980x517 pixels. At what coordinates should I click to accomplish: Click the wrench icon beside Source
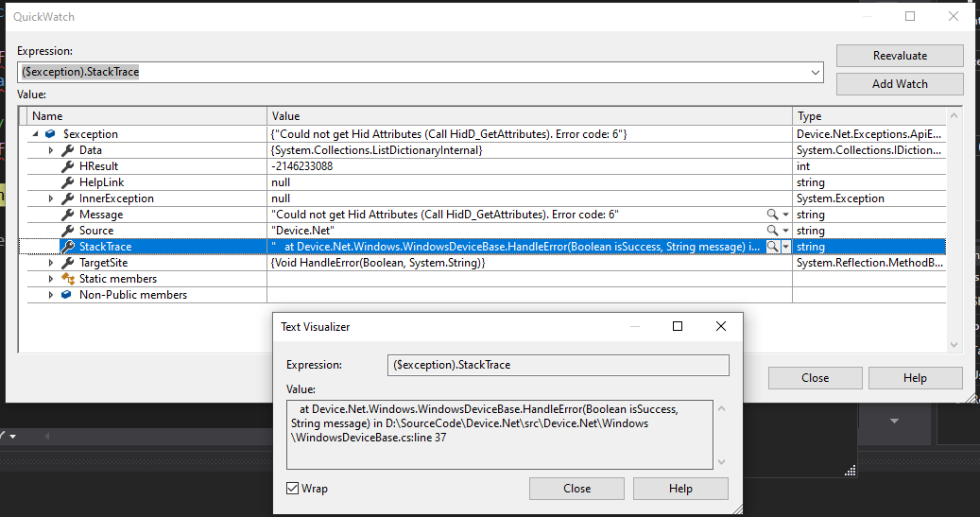pos(67,231)
